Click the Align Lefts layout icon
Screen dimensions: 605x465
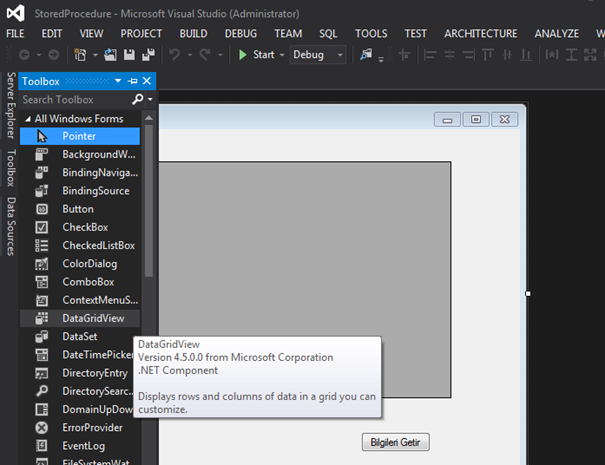click(x=430, y=55)
